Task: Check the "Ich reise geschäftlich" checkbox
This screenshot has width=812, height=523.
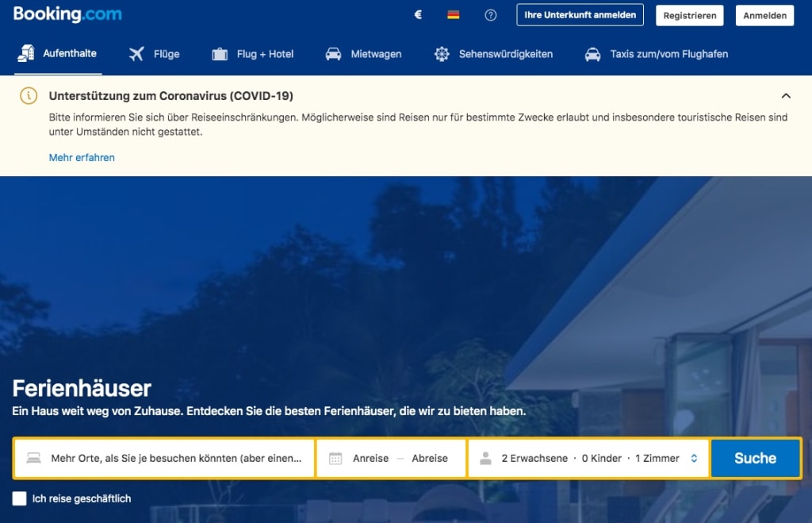Action: click(19, 498)
